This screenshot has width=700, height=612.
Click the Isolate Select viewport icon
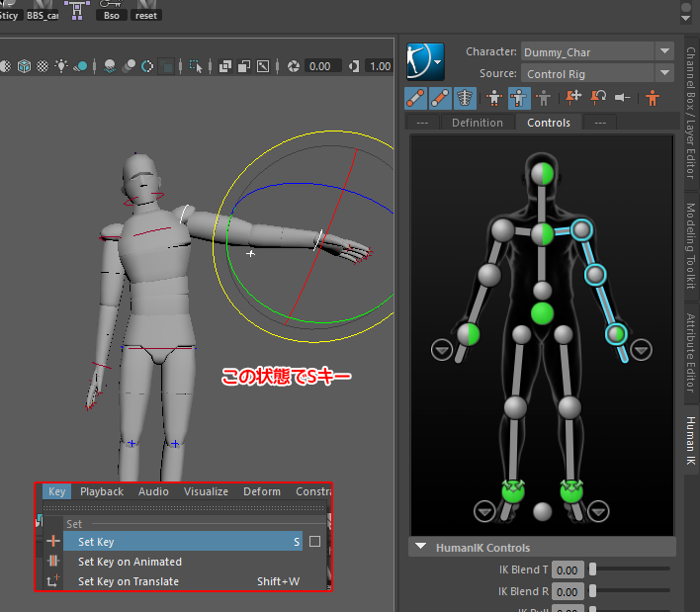pyautogui.click(x=196, y=66)
